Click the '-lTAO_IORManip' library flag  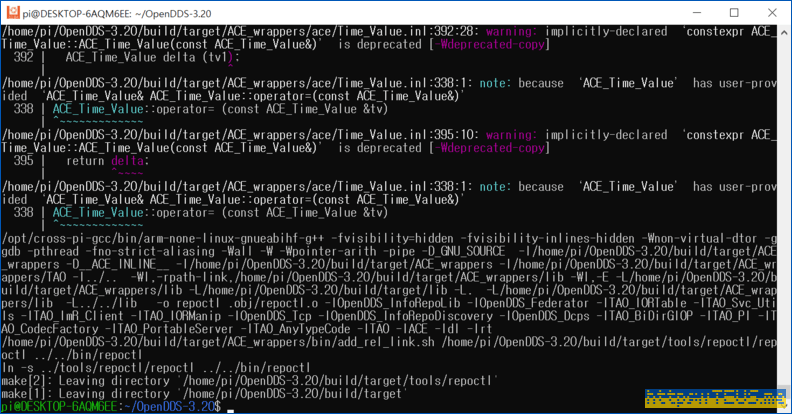point(176,316)
